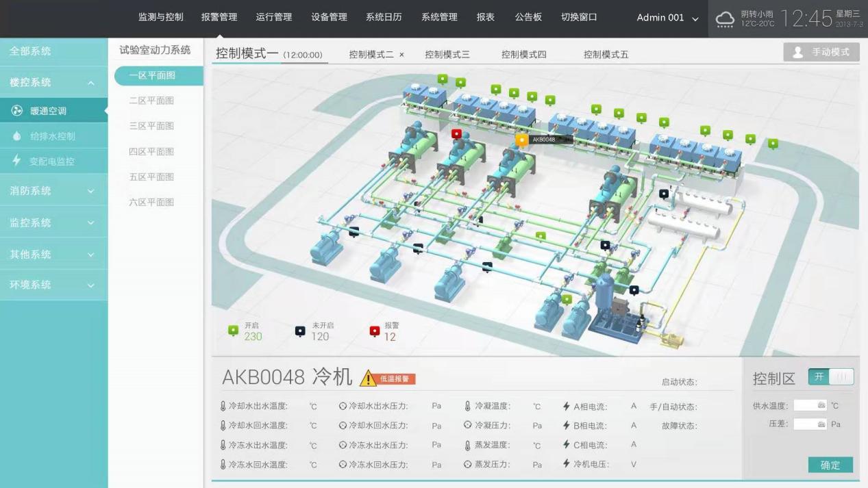Click the 确定 confirm button
The height and width of the screenshot is (488, 868).
coord(830,465)
